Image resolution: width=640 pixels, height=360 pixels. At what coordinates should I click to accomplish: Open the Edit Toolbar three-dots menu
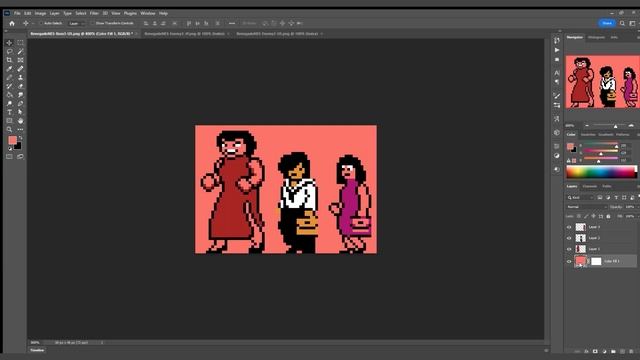pos(20,129)
